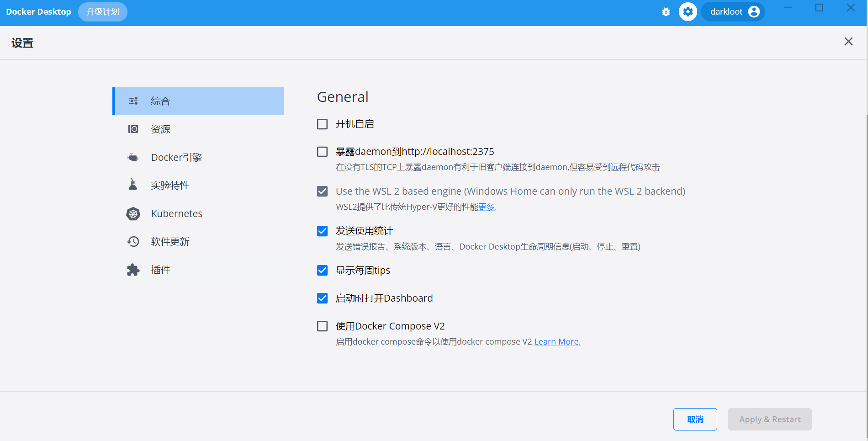Click the 软件更新 history icon

[133, 241]
